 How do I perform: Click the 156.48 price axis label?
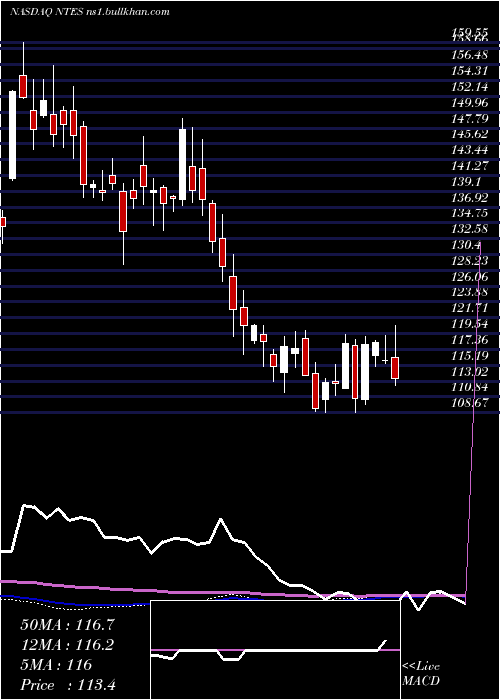[x=471, y=55]
